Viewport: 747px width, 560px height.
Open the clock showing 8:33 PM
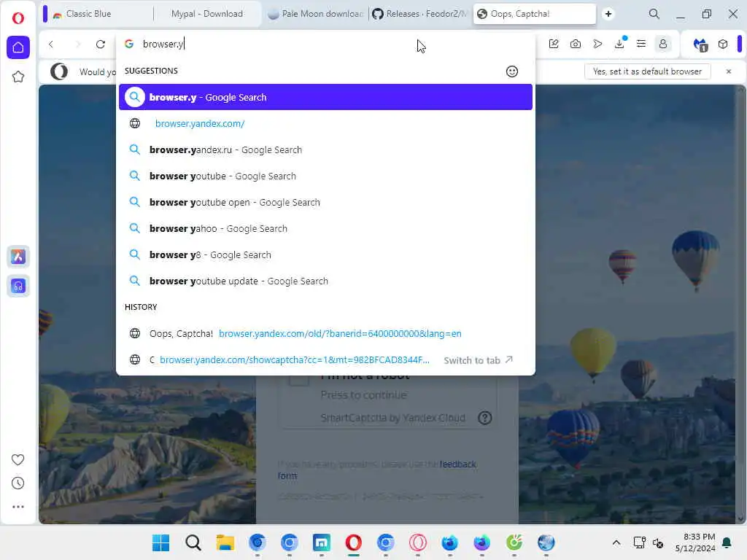click(695, 542)
